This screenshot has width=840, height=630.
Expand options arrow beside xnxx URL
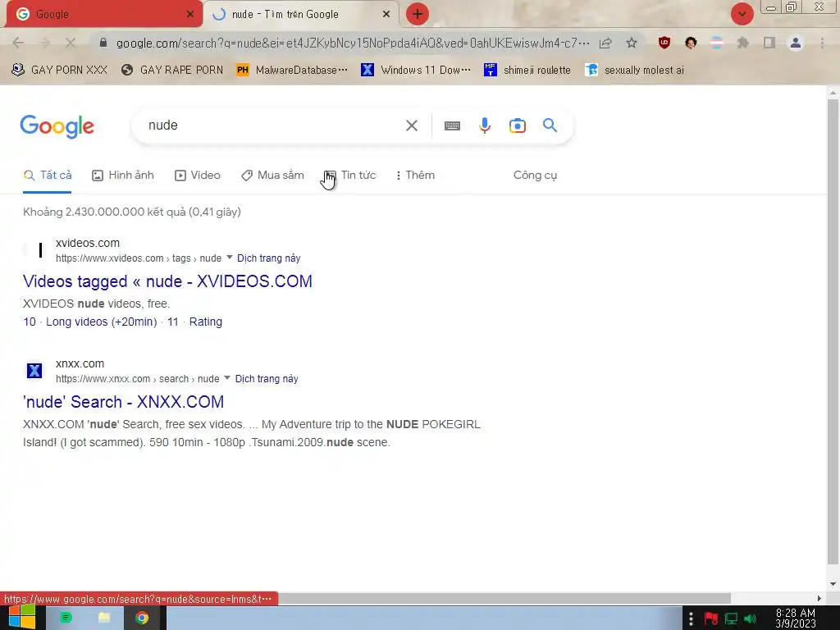click(227, 377)
